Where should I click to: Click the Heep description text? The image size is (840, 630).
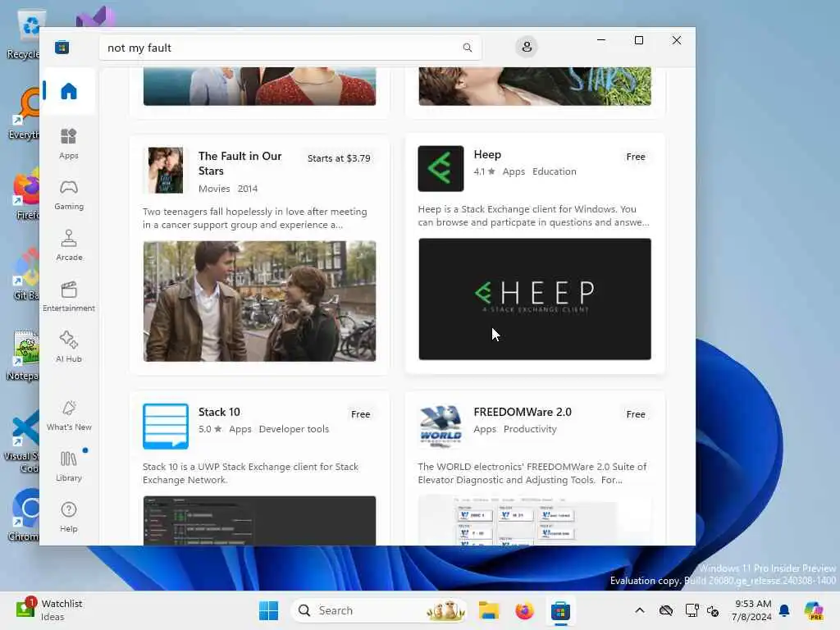point(533,216)
